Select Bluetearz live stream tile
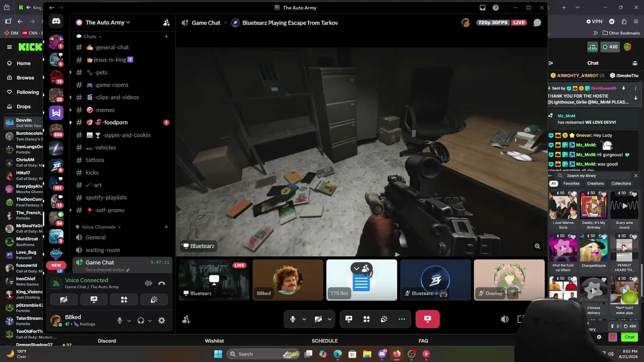 tap(214, 280)
